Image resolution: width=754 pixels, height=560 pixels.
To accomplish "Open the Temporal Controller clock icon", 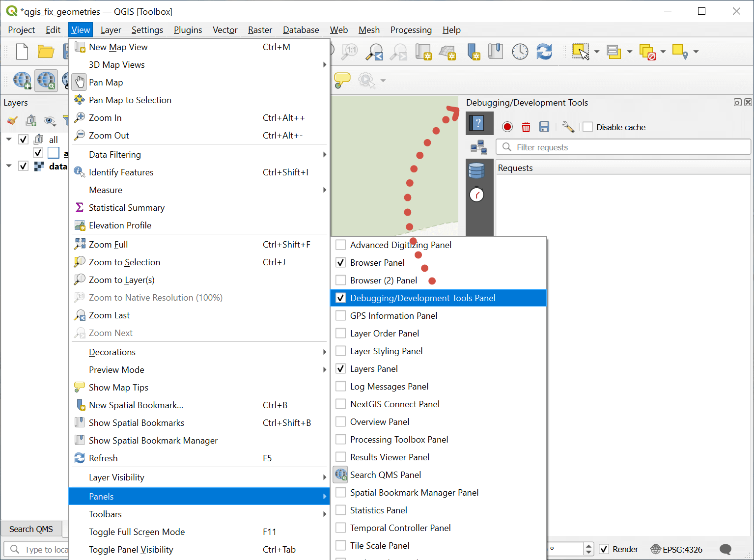I will point(520,52).
